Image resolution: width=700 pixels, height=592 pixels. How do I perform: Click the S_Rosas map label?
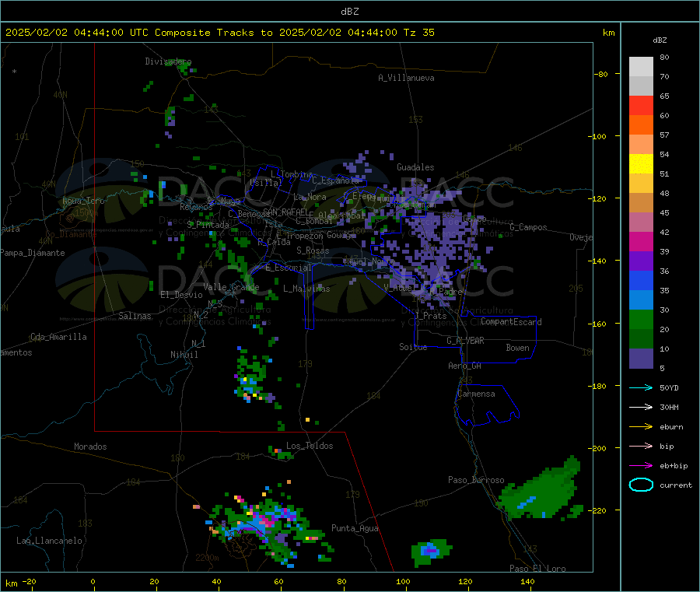pyautogui.click(x=313, y=250)
